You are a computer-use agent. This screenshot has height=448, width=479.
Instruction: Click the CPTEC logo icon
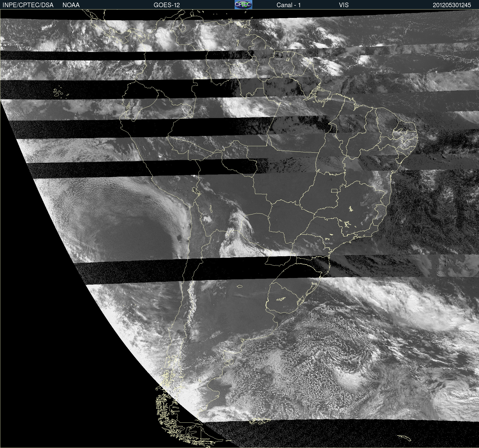(x=243, y=5)
